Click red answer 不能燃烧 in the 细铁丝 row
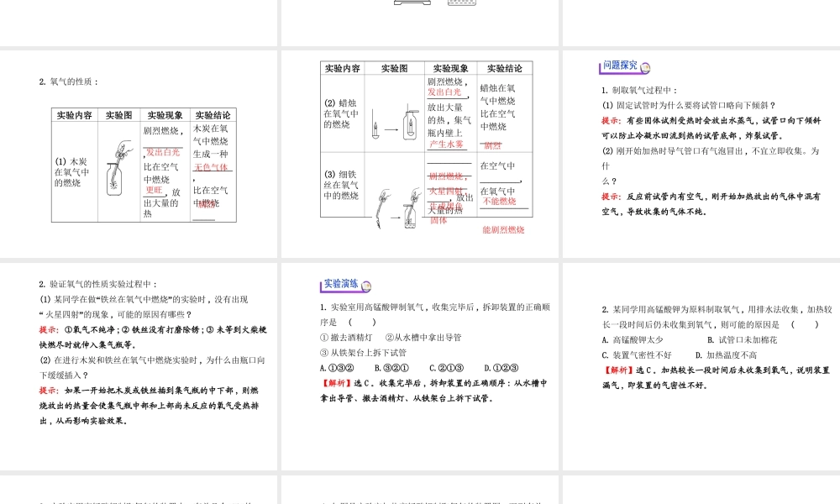The image size is (840, 504). [499, 201]
